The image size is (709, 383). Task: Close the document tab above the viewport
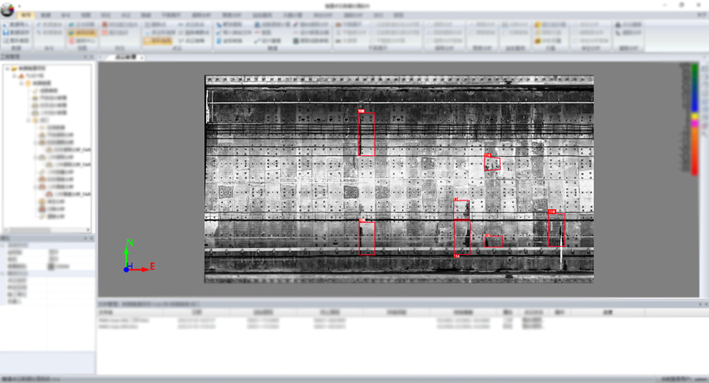click(x=142, y=57)
